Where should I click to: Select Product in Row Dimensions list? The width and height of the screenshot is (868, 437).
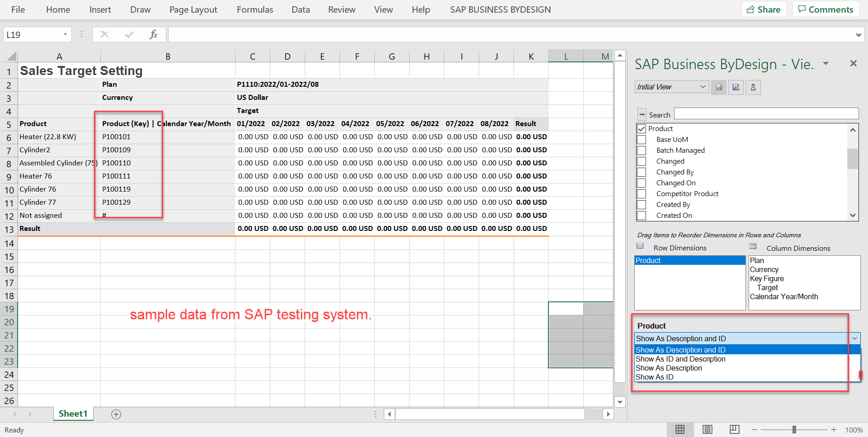click(x=690, y=260)
